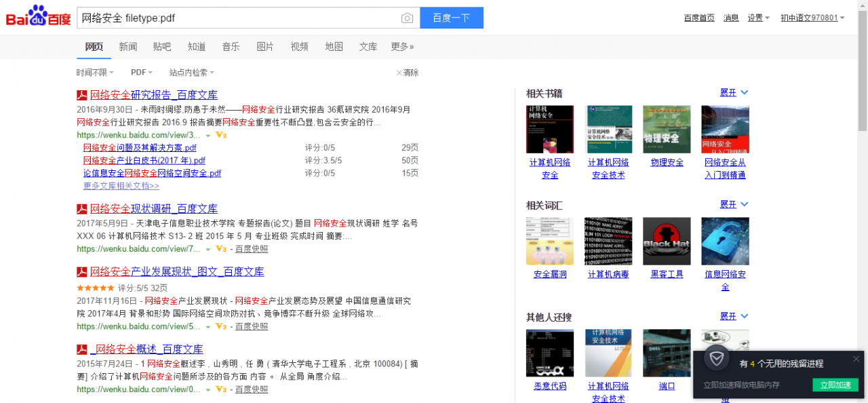Switch to 贴吧 tab
Viewport: 868px width, 403px height.
click(162, 47)
